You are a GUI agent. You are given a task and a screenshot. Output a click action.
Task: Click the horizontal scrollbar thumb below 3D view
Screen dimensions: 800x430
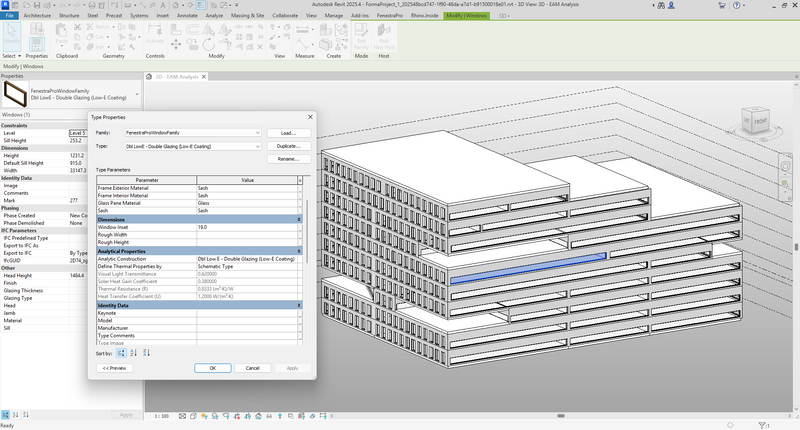point(561,416)
